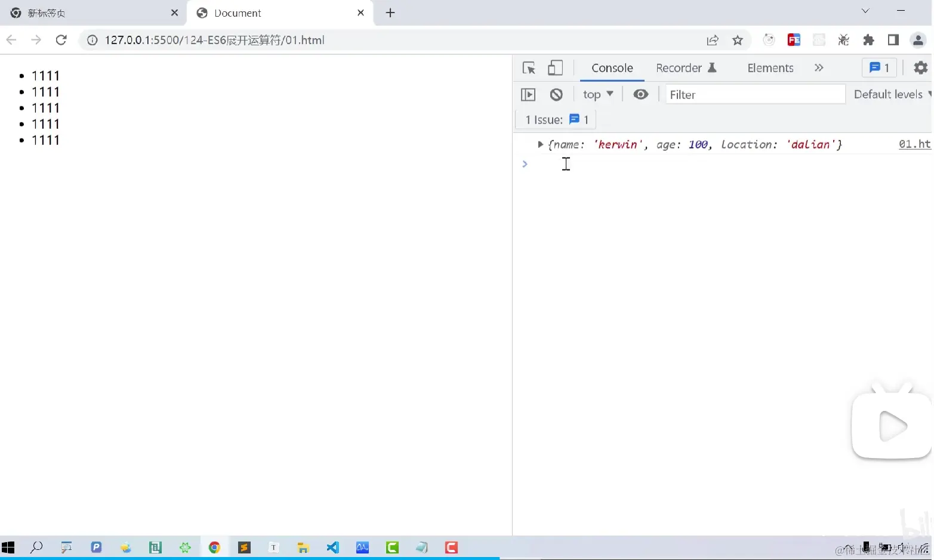Toggle the device toolbar in DevTools

pyautogui.click(x=555, y=68)
